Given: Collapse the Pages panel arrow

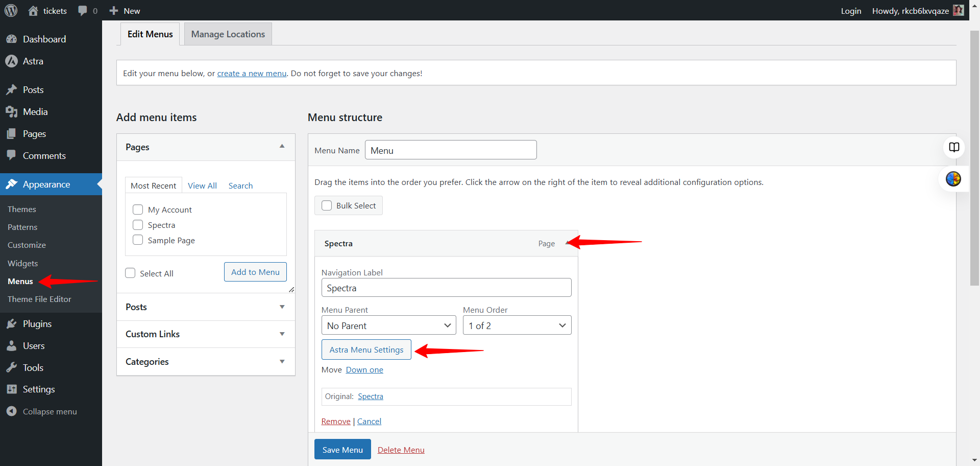Looking at the screenshot, I should [282, 147].
